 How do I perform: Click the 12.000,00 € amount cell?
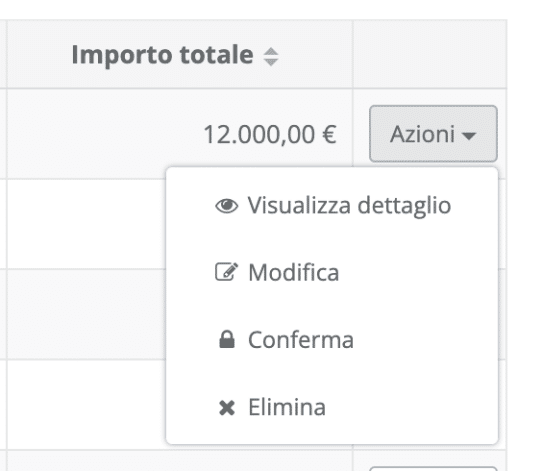[x=270, y=134]
